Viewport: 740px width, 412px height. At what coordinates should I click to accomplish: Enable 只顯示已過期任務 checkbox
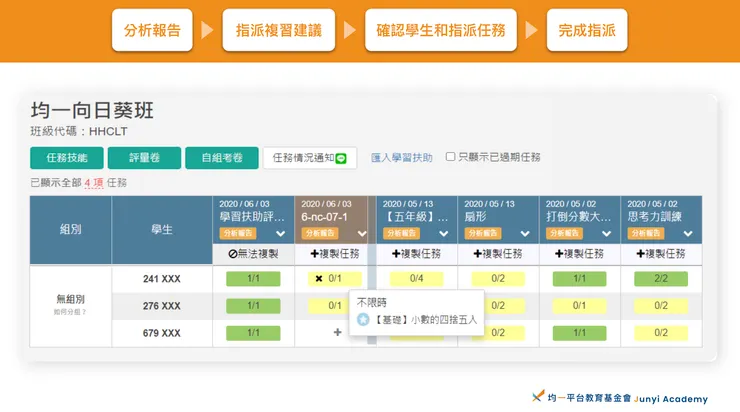click(x=450, y=157)
